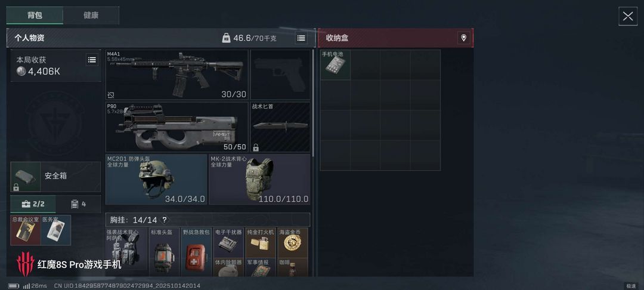
Task: Click the MC201 防弹头盔 helmet
Action: point(156,179)
